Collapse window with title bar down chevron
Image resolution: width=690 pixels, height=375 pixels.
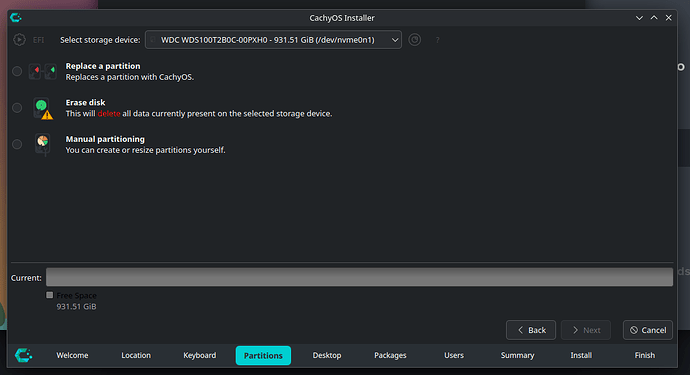click(x=639, y=18)
